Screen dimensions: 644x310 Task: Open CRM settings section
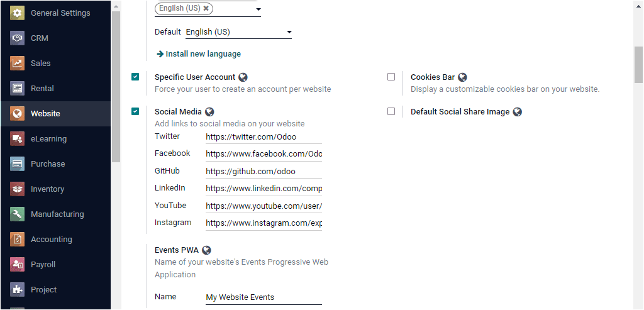[55, 38]
